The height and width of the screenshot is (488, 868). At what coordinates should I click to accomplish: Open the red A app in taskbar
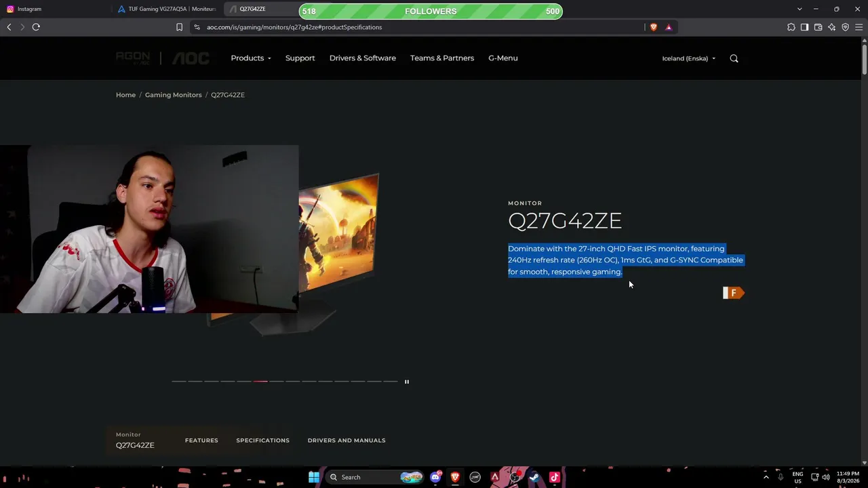coord(495,477)
